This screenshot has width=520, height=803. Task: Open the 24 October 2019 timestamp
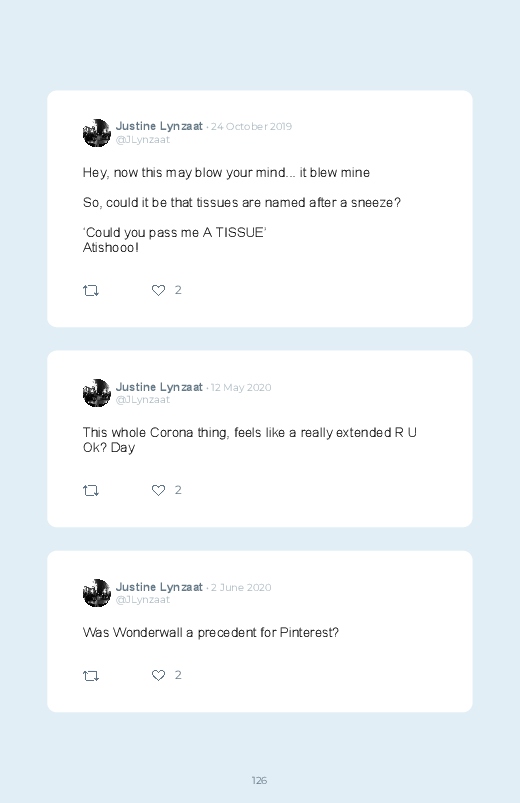click(251, 126)
